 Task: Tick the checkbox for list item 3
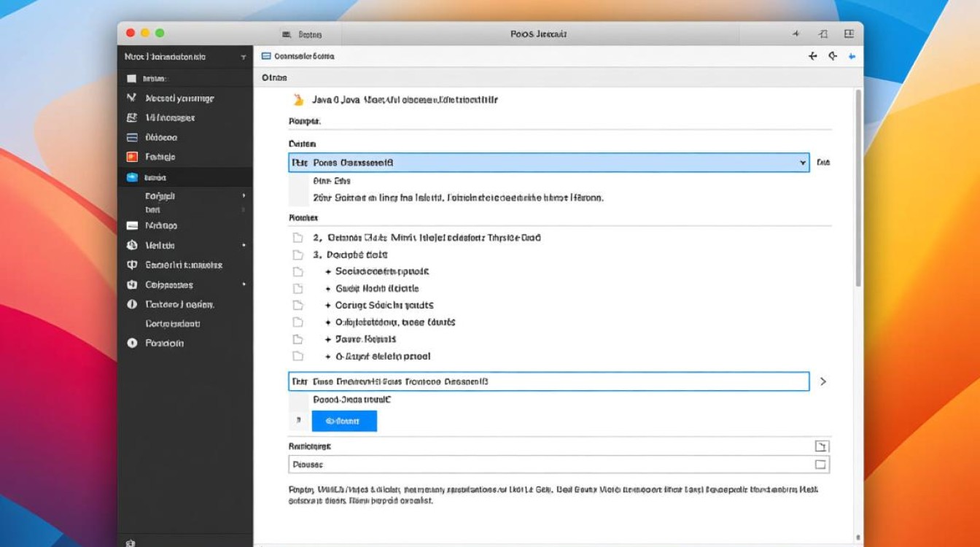tap(297, 255)
